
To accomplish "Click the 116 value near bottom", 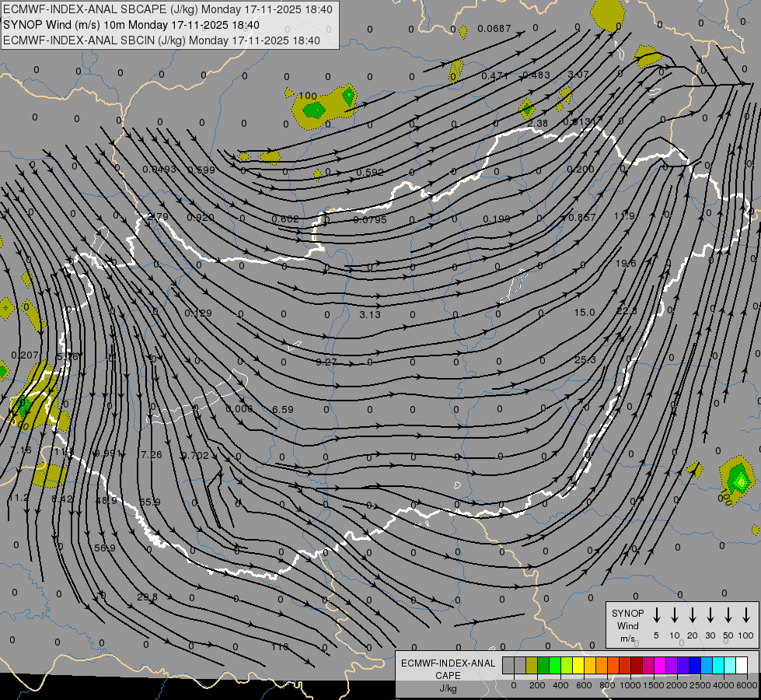I will (280, 646).
